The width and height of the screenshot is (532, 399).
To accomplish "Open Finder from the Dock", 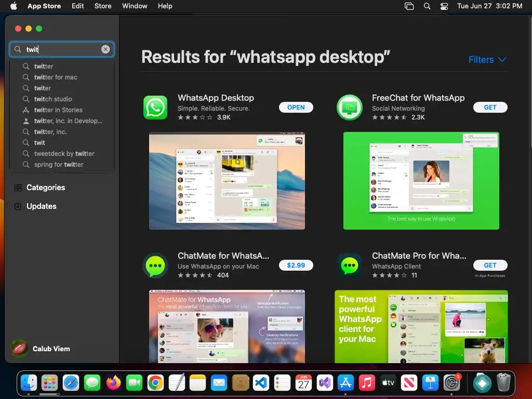I will click(29, 383).
